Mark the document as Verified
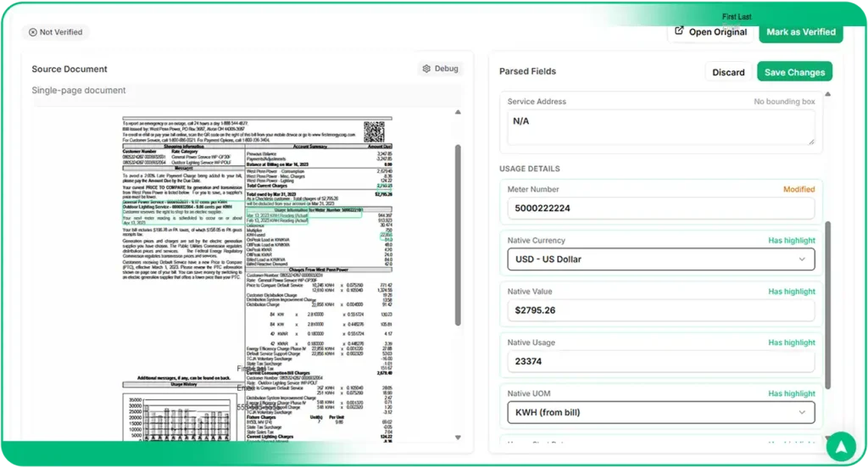868x468 pixels. point(800,32)
